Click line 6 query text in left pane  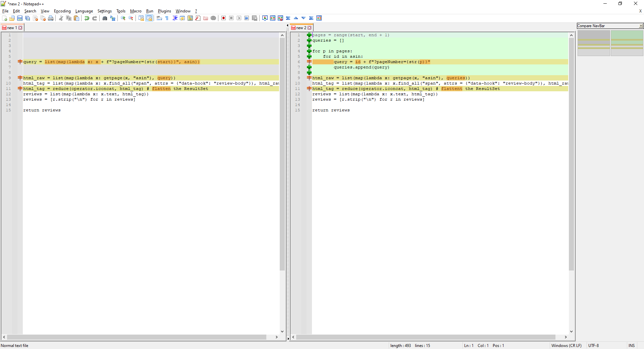tap(111, 62)
